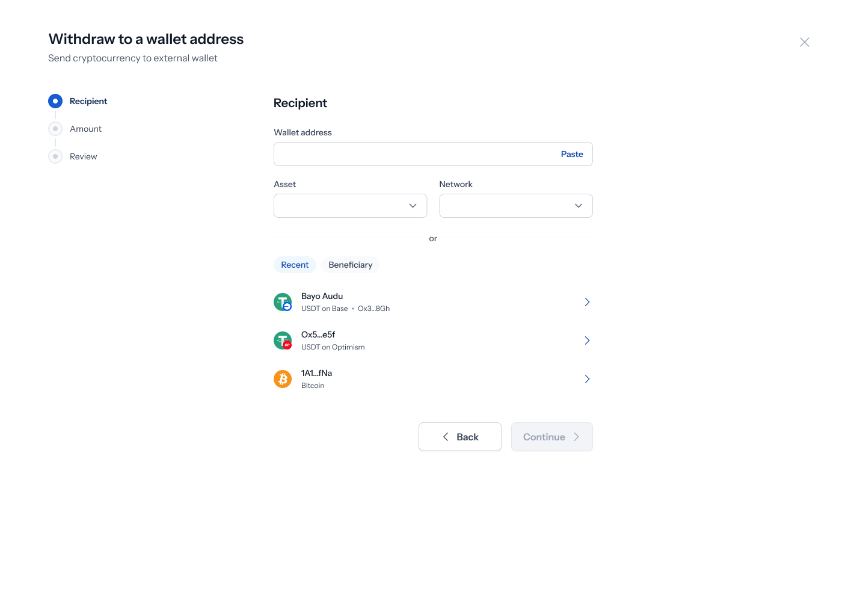This screenshot has width=866, height=616.
Task: Switch to the Recent tab
Action: [295, 265]
